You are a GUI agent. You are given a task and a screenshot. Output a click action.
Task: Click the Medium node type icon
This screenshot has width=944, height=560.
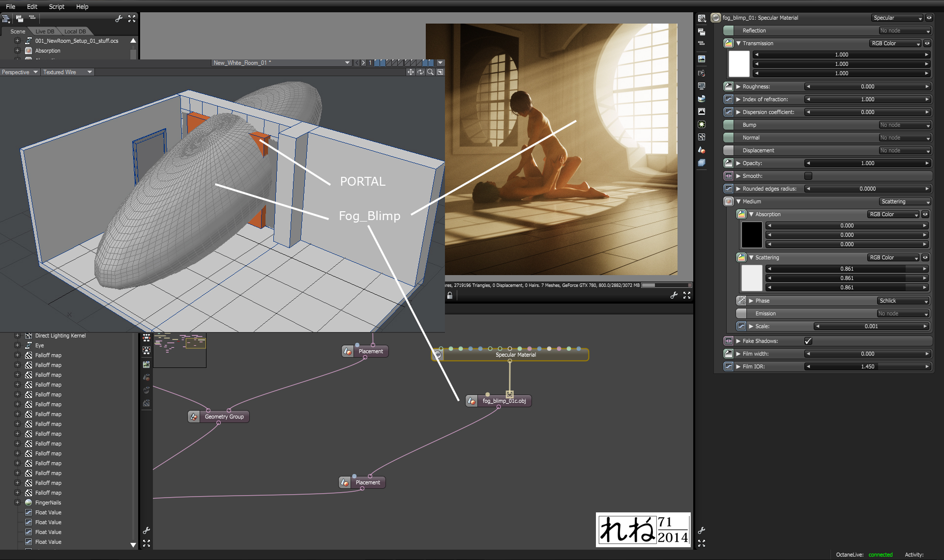click(x=729, y=201)
